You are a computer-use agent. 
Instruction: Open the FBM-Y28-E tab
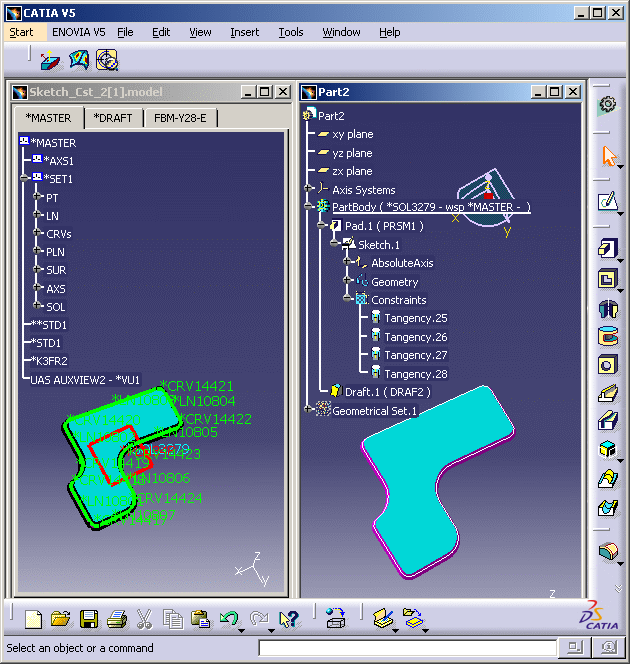point(180,118)
